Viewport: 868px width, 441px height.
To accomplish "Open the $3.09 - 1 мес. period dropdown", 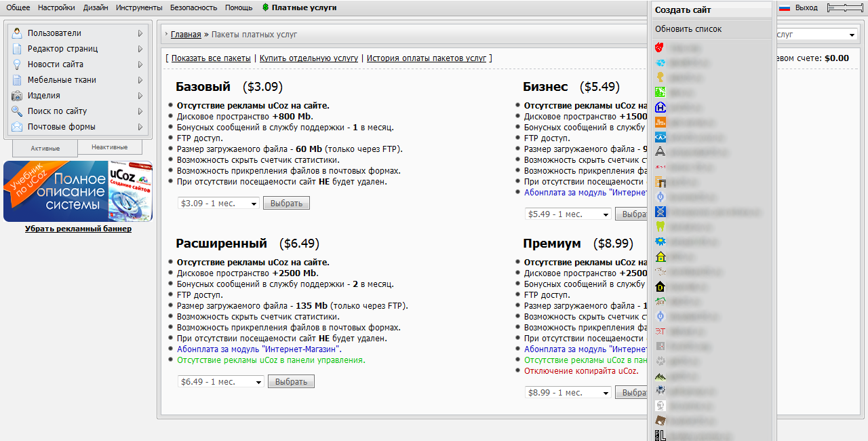I will pos(218,204).
